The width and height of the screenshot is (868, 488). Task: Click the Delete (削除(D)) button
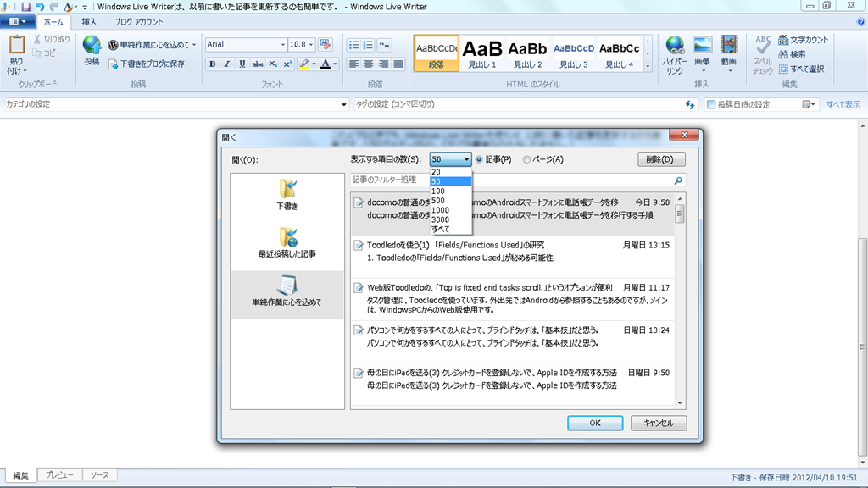click(661, 159)
